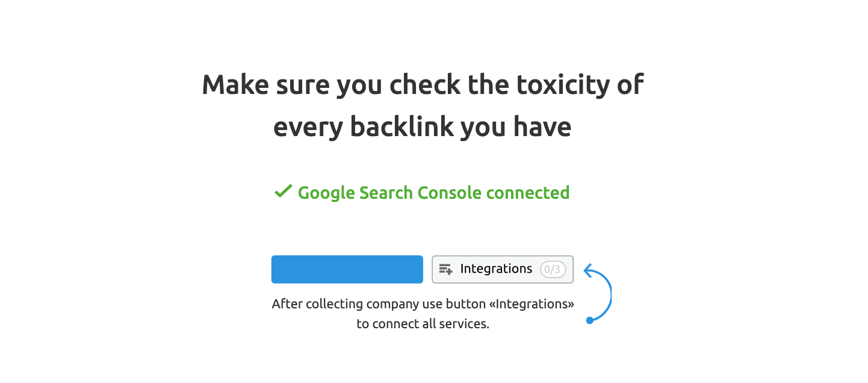Click the heading 'Make sure you check the toxicity of'
This screenshot has height=383, width=868.
coord(423,84)
